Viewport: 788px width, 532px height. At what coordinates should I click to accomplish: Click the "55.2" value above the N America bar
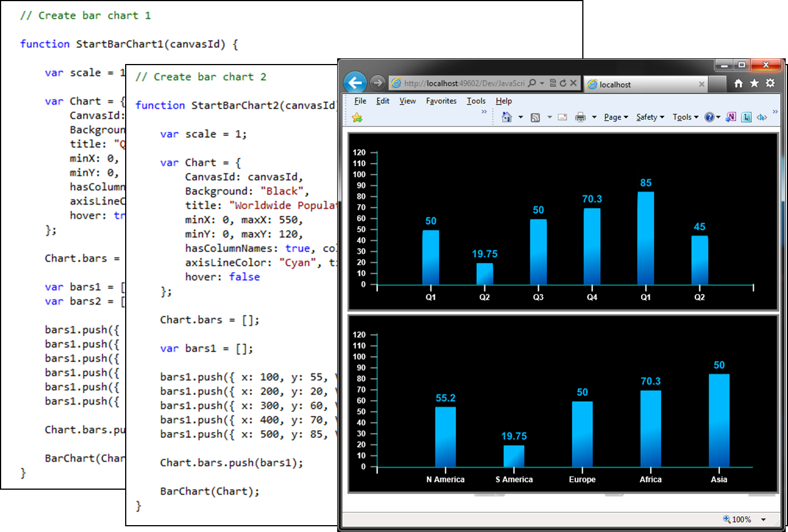[x=446, y=398]
